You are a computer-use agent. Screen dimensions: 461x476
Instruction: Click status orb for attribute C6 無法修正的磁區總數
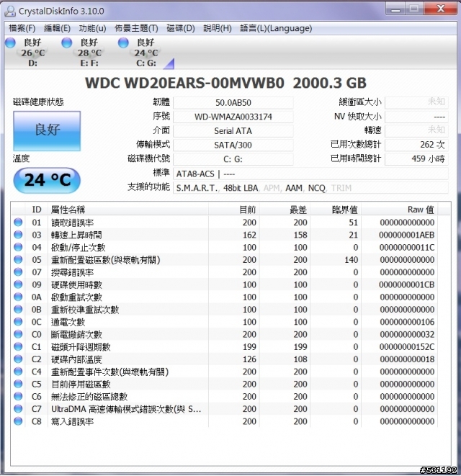[x=18, y=397]
